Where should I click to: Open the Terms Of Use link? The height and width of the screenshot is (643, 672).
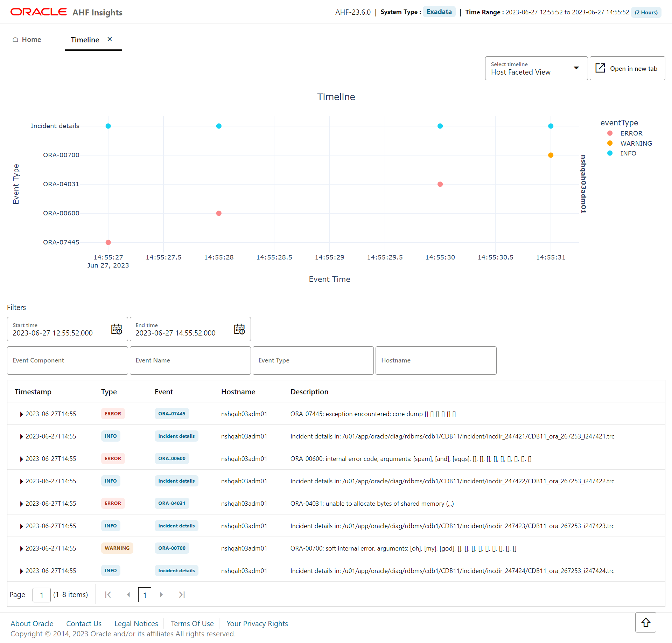coord(192,624)
